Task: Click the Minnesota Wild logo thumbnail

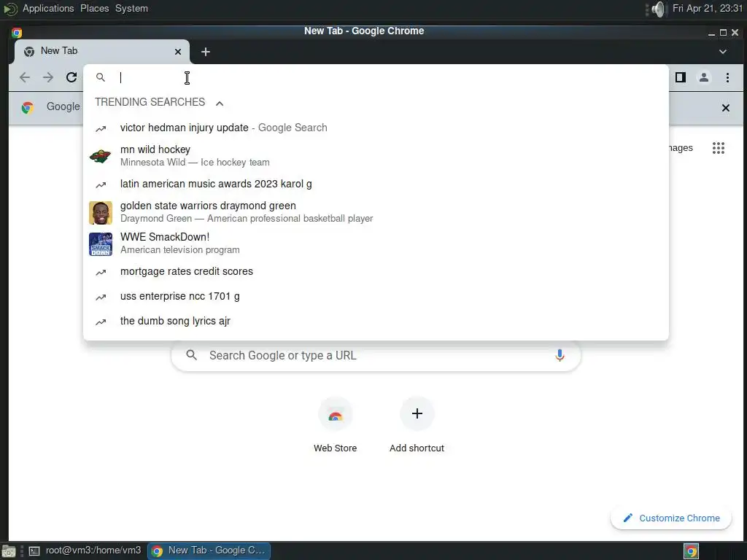Action: (101, 156)
